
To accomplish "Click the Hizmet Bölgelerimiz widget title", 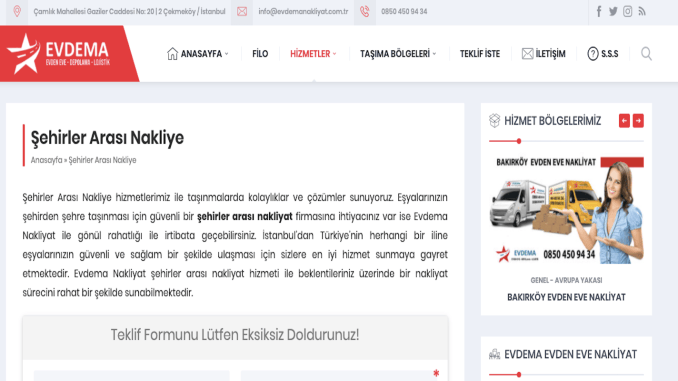I will tap(553, 121).
